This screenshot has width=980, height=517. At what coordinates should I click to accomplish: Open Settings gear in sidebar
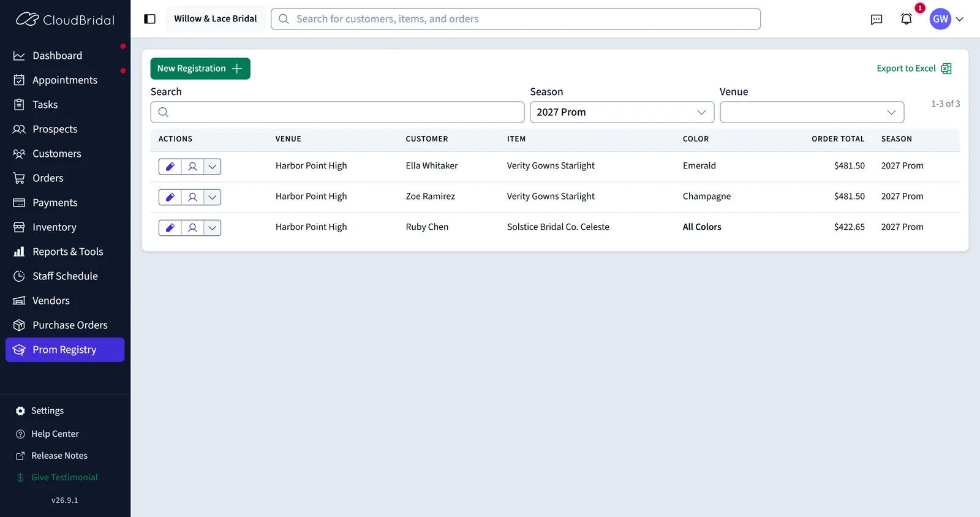tap(20, 411)
